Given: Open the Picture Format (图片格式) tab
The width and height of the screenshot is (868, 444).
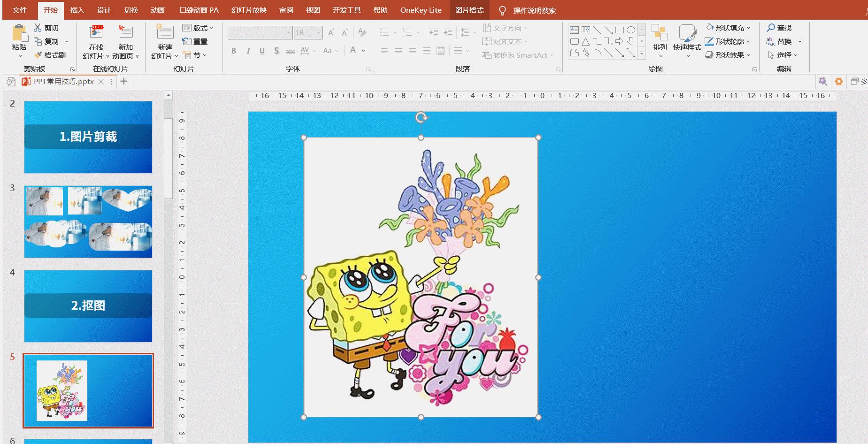Looking at the screenshot, I should pos(469,10).
